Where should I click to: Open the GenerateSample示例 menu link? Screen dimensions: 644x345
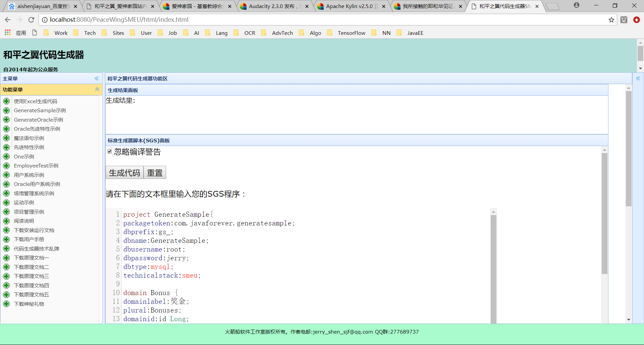click(x=40, y=110)
